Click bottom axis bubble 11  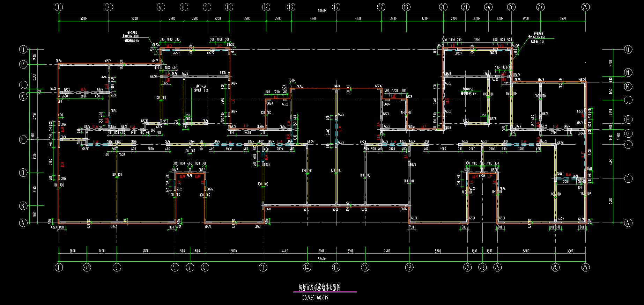pyautogui.click(x=263, y=268)
